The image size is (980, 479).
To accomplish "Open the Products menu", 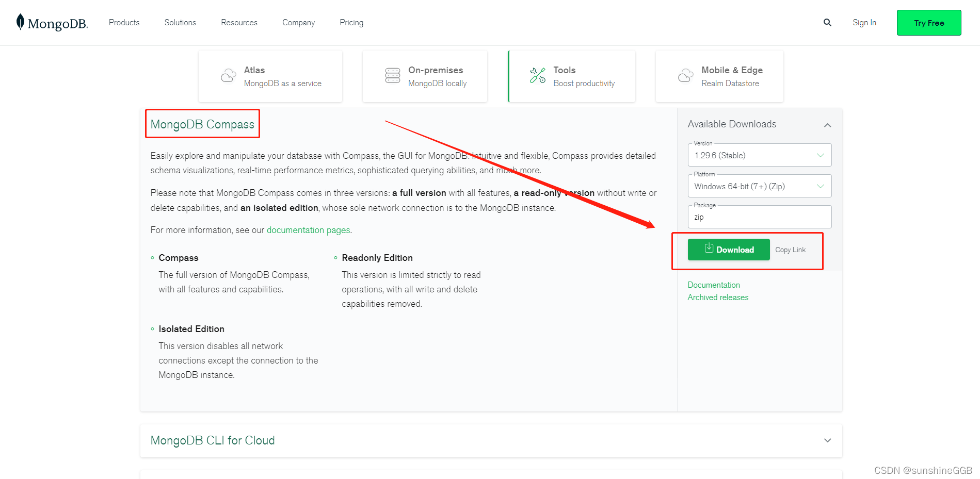I will click(x=124, y=23).
